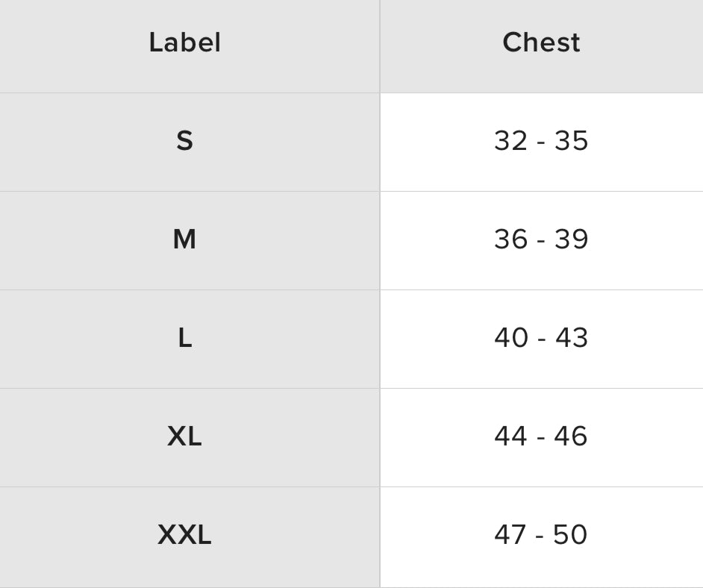Pick the L size label cell
Image resolution: width=703 pixels, height=588 pixels.
[x=184, y=338]
